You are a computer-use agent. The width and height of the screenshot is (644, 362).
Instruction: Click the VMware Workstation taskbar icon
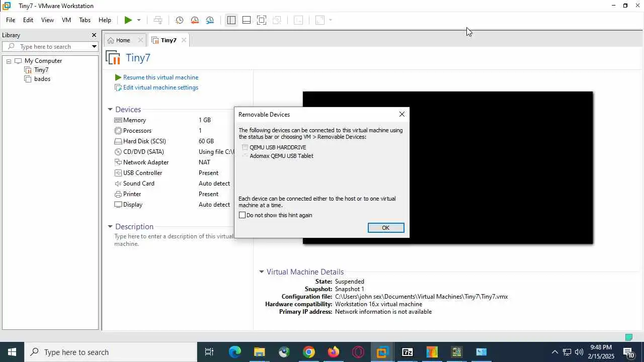(383, 352)
